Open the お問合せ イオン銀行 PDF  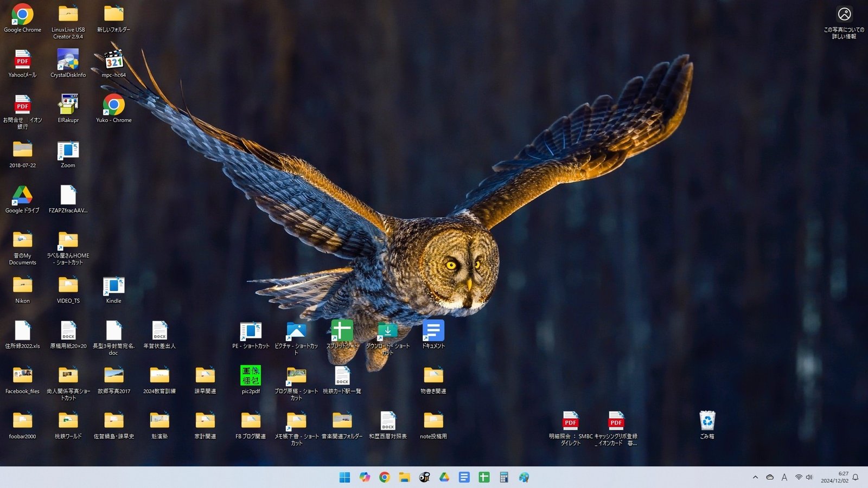pyautogui.click(x=22, y=112)
